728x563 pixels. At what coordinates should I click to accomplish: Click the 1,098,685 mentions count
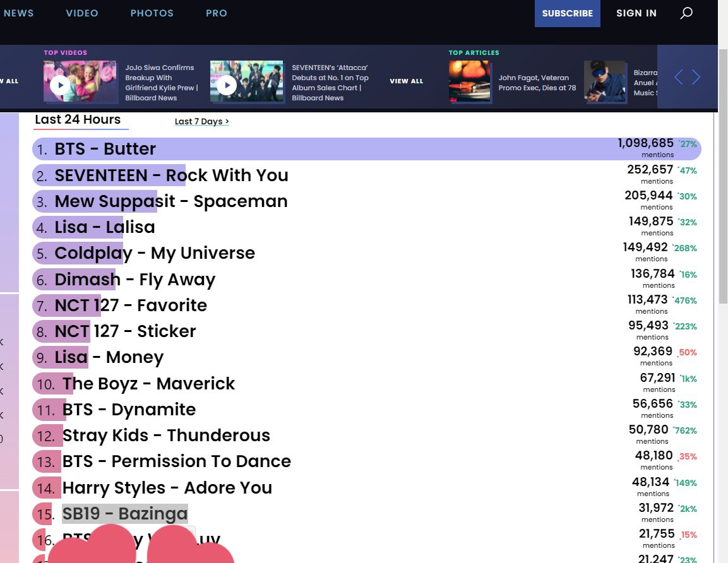point(645,143)
